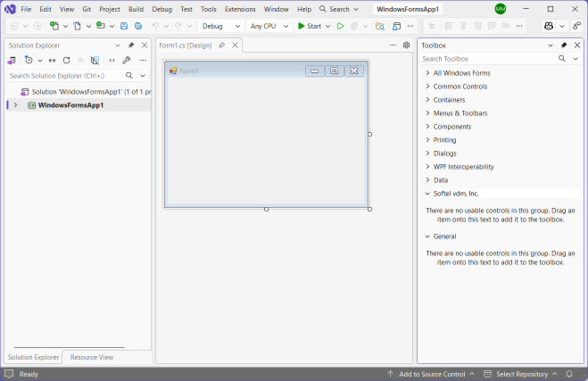Viewport: 588px width, 381px height.
Task: Open the Build menu
Action: click(136, 9)
